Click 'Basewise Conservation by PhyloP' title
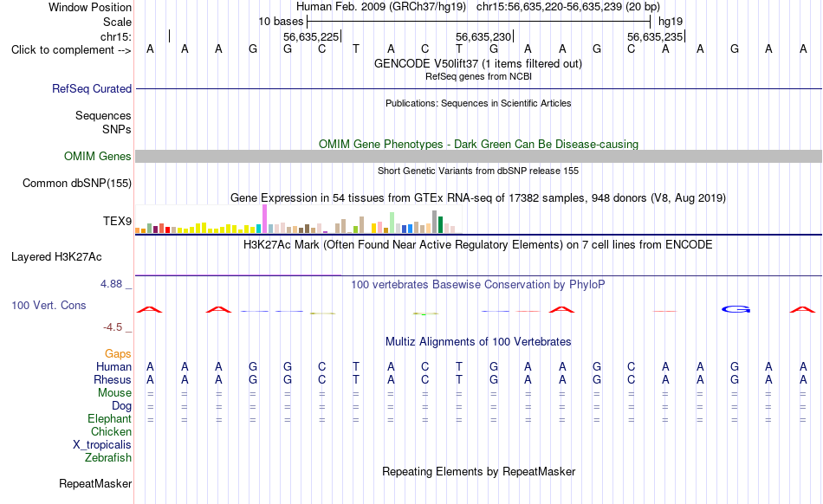The width and height of the screenshot is (823, 504). click(x=477, y=285)
